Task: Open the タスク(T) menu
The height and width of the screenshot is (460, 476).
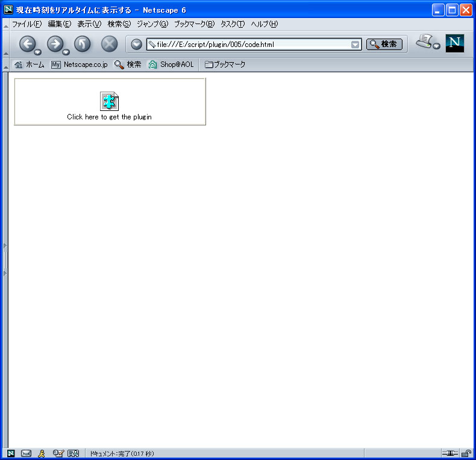Action: pyautogui.click(x=233, y=24)
